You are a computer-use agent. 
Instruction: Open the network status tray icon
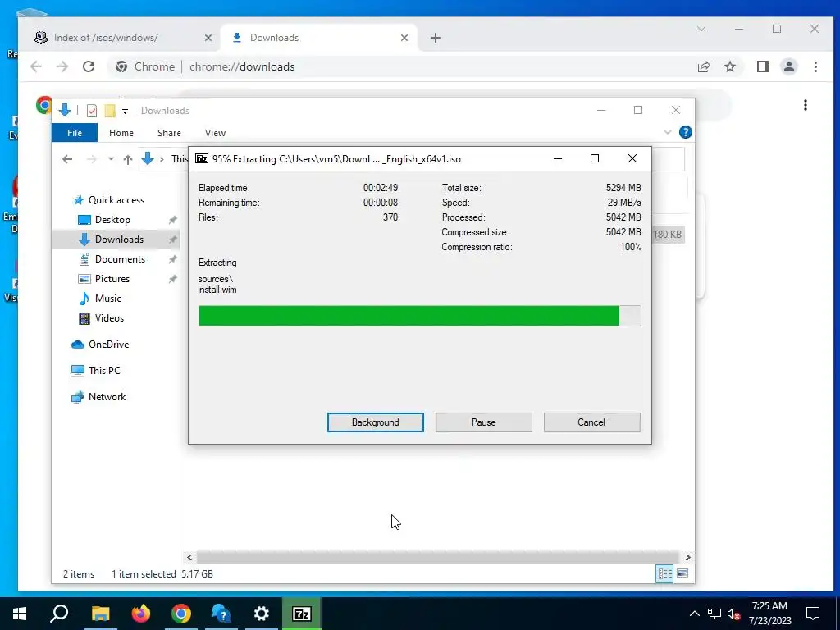pos(714,614)
